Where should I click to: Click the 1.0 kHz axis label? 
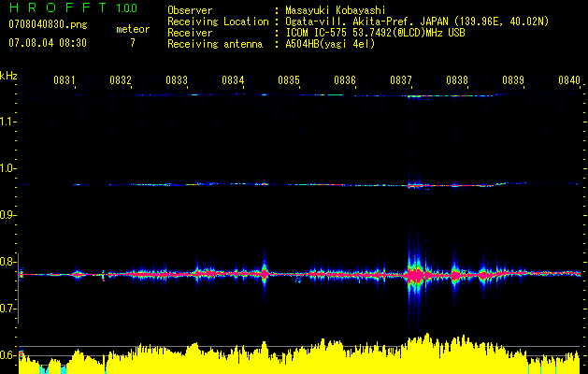coord(7,168)
